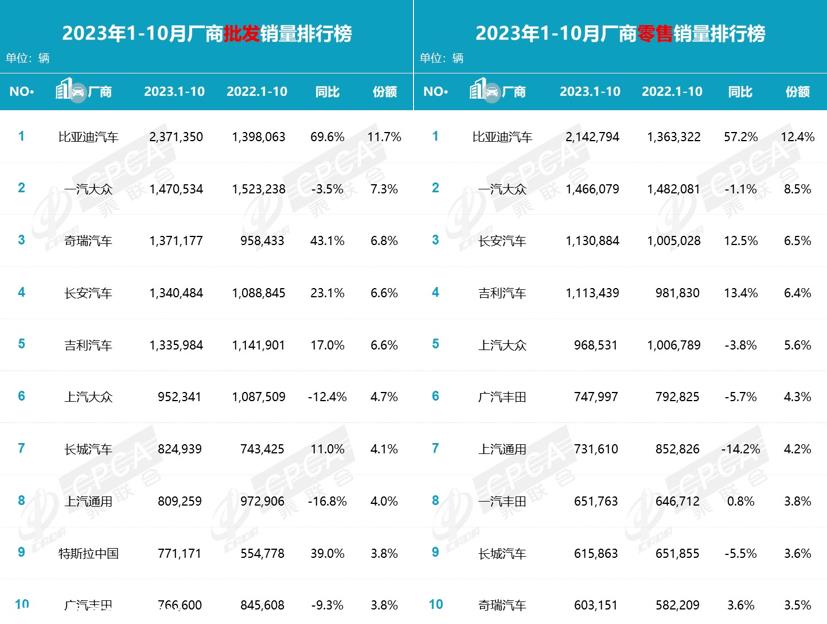
Task: Click retail value 747,997
Action: pyautogui.click(x=595, y=397)
